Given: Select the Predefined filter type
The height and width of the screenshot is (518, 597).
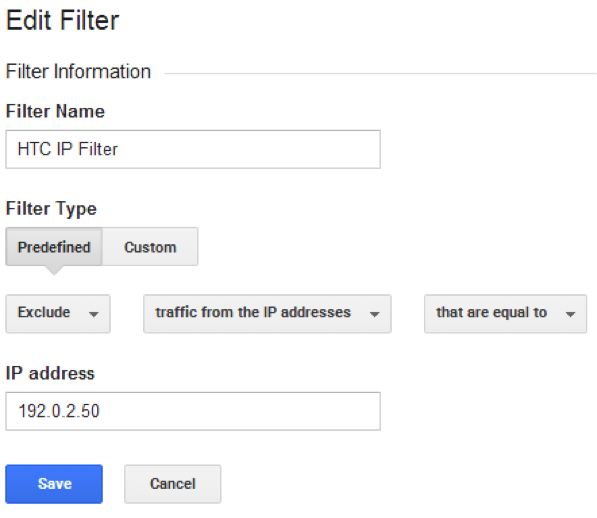Looking at the screenshot, I should click(x=54, y=247).
